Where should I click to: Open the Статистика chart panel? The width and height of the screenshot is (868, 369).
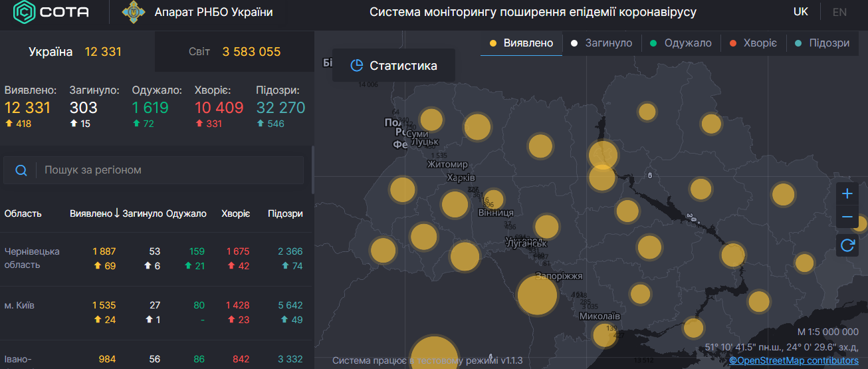tap(393, 65)
